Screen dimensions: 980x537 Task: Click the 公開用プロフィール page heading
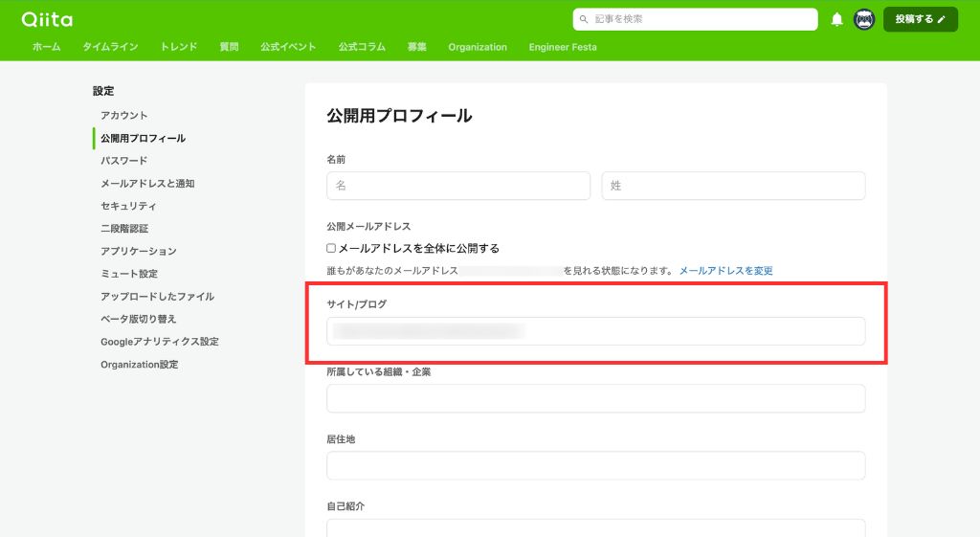[x=399, y=116]
